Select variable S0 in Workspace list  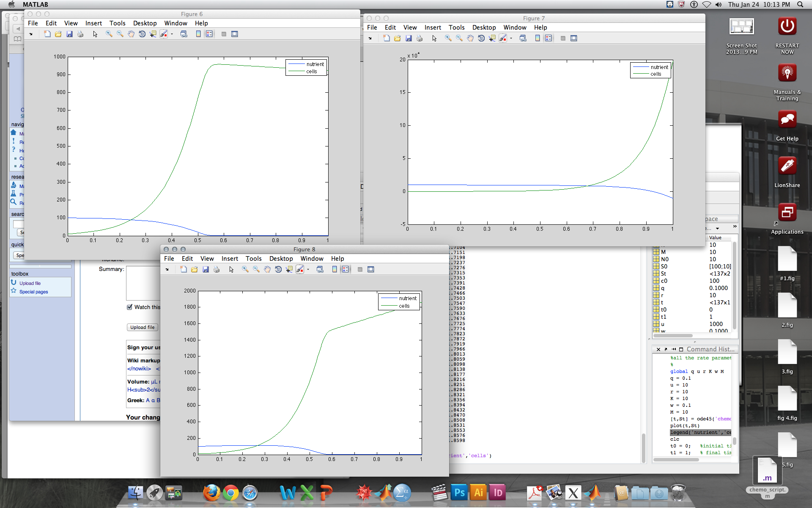pos(664,266)
